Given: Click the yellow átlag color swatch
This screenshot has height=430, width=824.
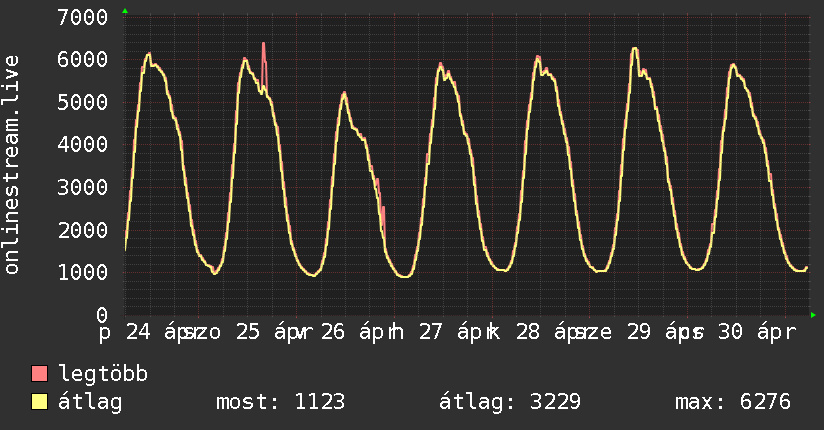Looking at the screenshot, I should coord(39,401).
